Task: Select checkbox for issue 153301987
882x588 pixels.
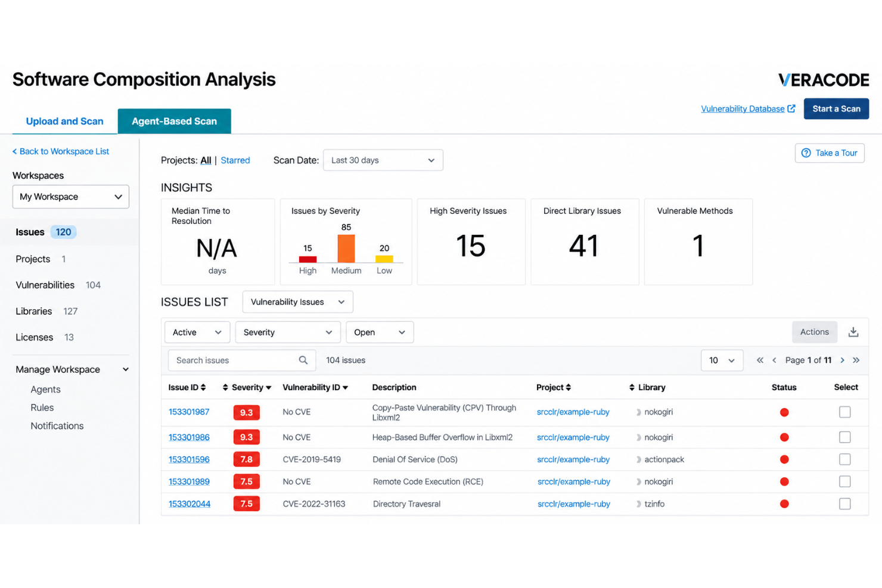Action: coord(844,412)
